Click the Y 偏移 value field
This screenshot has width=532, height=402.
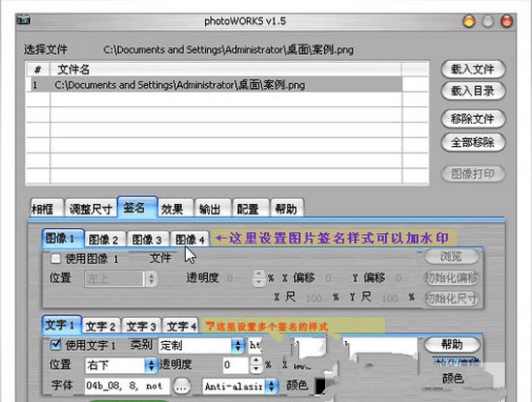(399, 278)
